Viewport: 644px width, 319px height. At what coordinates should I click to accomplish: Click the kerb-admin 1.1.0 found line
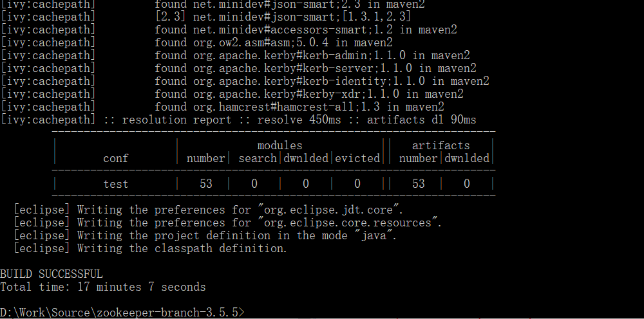[x=235, y=55]
